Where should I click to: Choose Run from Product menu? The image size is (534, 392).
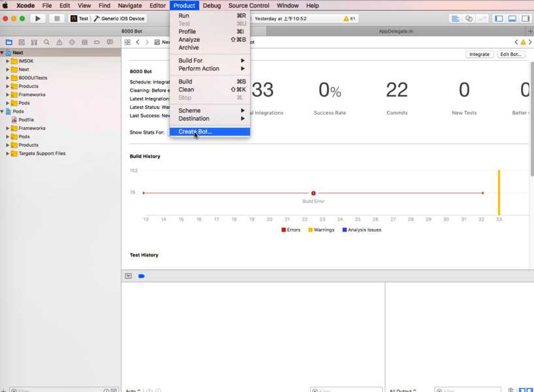210,16
